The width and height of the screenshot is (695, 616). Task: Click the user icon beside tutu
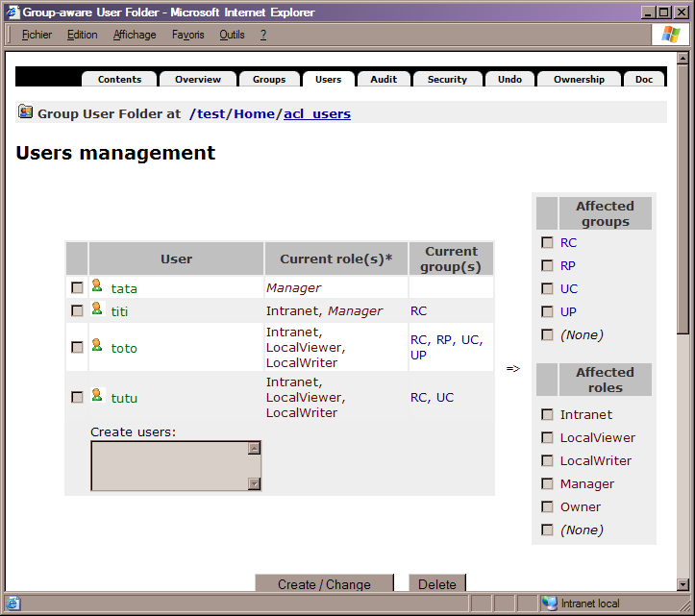point(96,396)
